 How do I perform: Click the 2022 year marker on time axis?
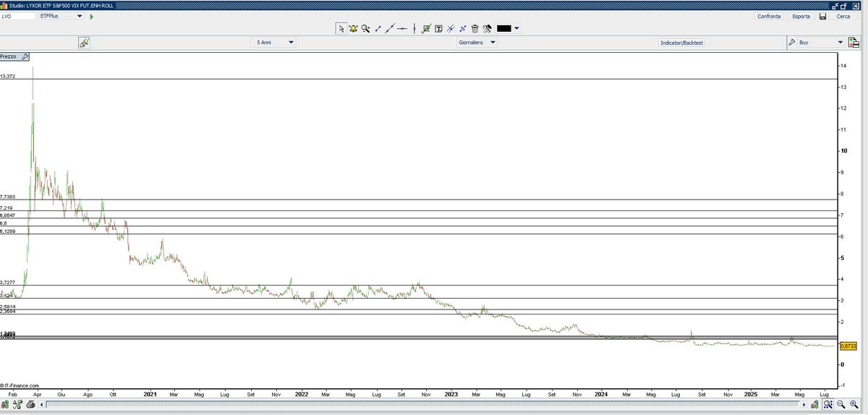302,394
